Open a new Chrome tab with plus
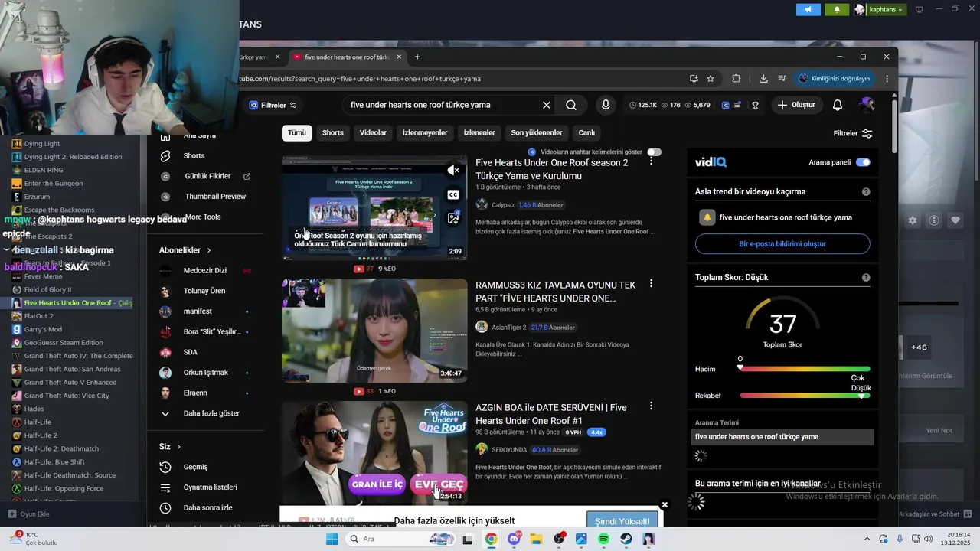The image size is (980, 551). (417, 57)
